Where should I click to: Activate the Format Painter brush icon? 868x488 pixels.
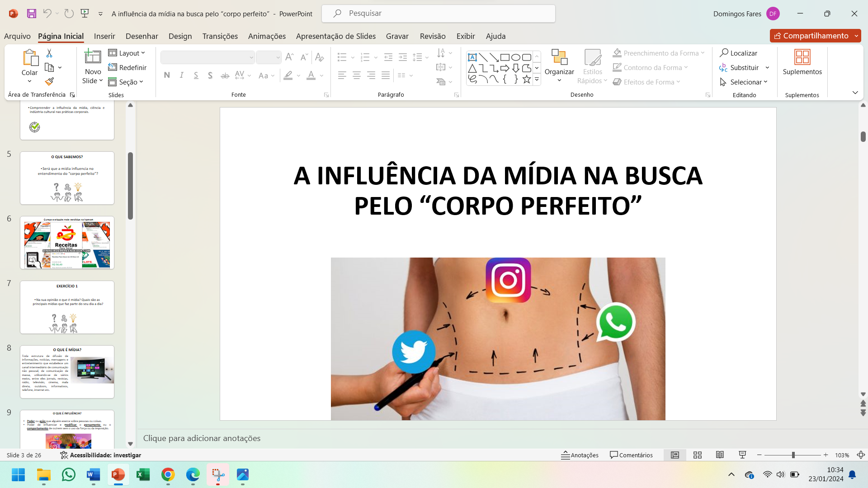pyautogui.click(x=49, y=81)
